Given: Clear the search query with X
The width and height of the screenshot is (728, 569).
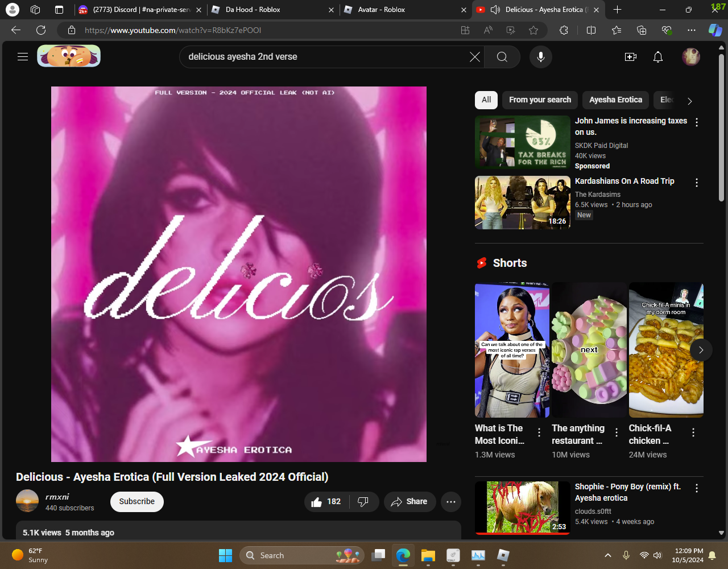Looking at the screenshot, I should pos(474,57).
